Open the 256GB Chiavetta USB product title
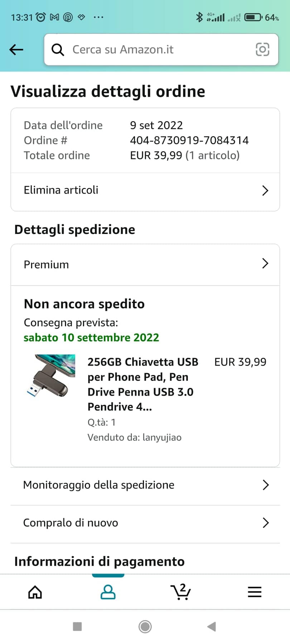This screenshot has height=644, width=290. pos(143,384)
